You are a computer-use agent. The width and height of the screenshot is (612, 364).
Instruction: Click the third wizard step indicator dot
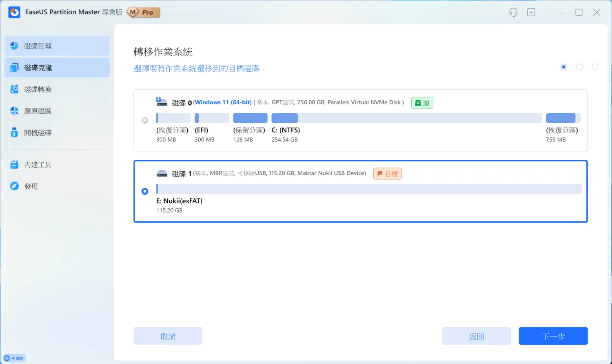[595, 67]
